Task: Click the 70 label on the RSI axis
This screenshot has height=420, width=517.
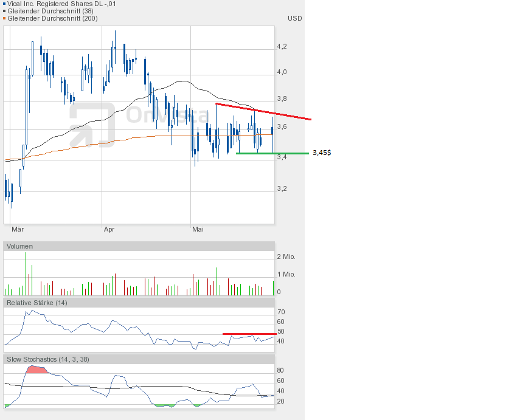Action: pos(281,312)
